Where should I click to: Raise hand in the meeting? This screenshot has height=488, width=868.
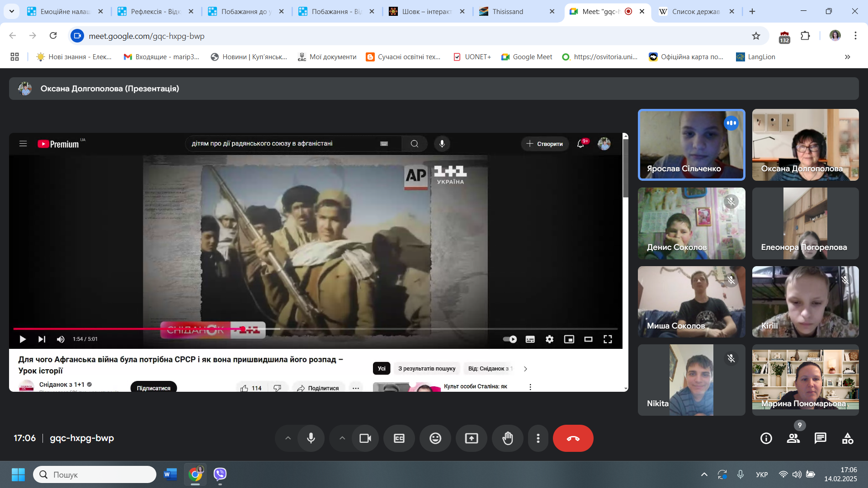click(x=508, y=438)
